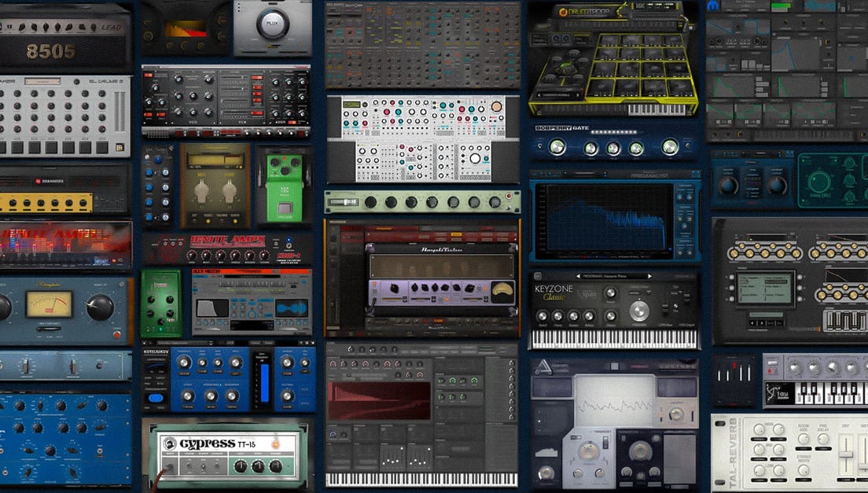The width and height of the screenshot is (868, 493).
Task: Toggle the red indicator on the blue vintage compressor
Action: coord(117,335)
